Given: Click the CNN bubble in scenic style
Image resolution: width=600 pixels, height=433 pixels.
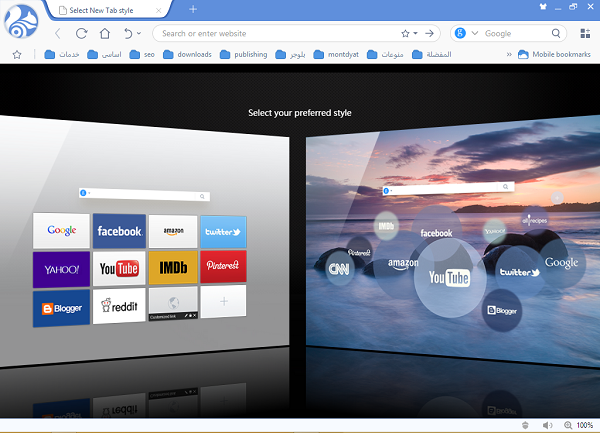Looking at the screenshot, I should tap(339, 269).
